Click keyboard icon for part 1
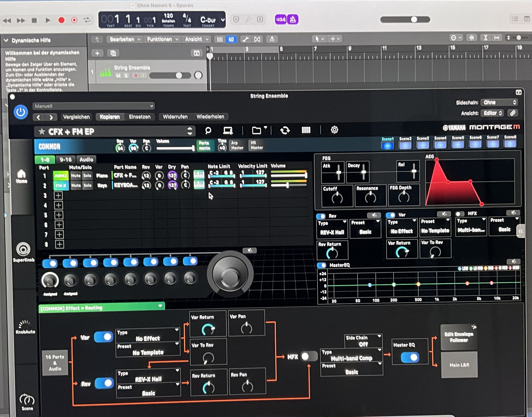This screenshot has height=417, width=532. tap(199, 175)
